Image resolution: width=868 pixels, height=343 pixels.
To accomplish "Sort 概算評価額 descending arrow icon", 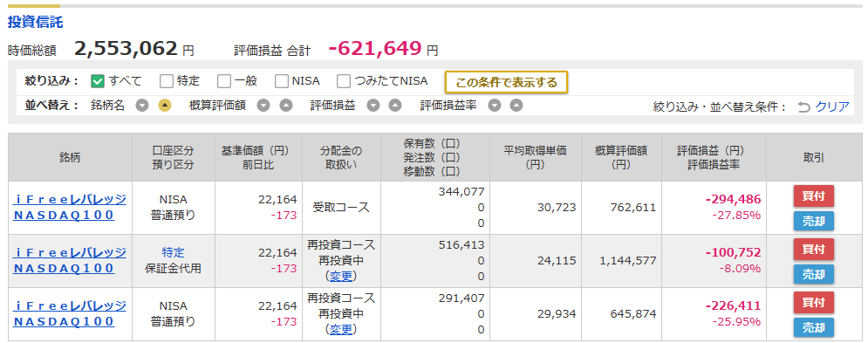I will click(x=263, y=106).
